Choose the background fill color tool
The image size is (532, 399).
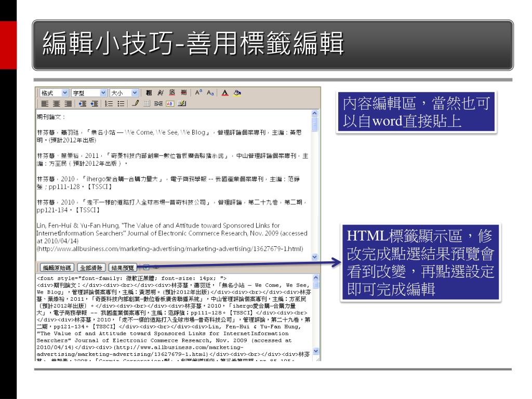coord(237,92)
